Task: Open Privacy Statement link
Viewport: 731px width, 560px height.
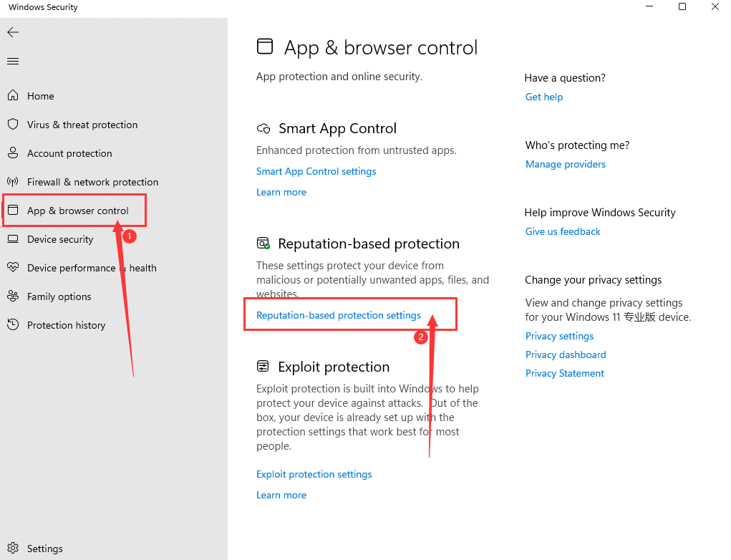Action: [x=565, y=374]
